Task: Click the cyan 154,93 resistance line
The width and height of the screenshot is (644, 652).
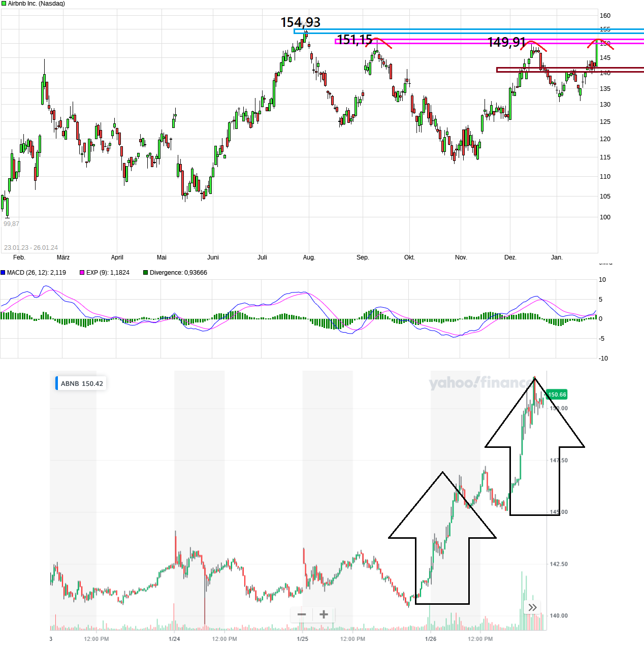Action: (457, 29)
